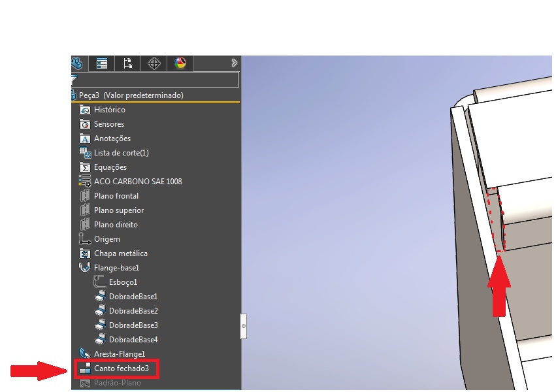Select the suppressed Padrão-Plano label

click(118, 383)
